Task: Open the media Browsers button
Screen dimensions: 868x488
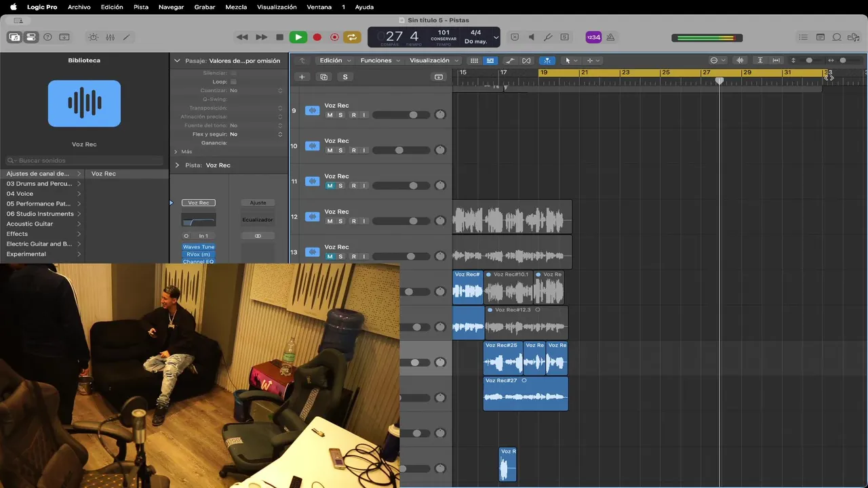Action: tap(854, 37)
